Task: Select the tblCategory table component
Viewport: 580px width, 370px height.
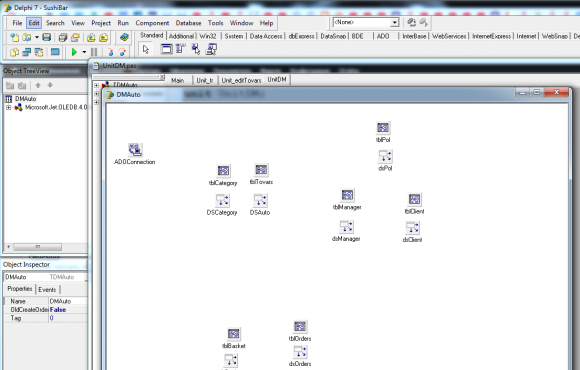Action: pos(223,171)
